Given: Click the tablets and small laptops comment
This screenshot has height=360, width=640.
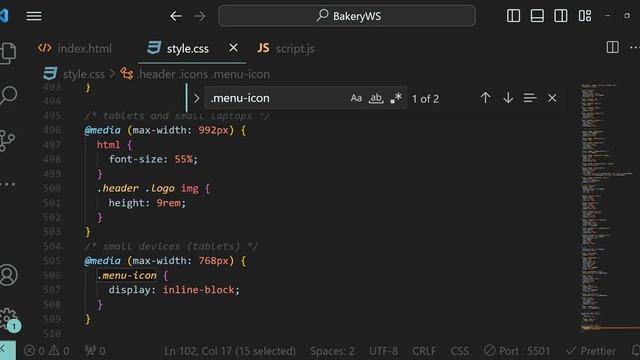Looking at the screenshot, I should point(177,116).
